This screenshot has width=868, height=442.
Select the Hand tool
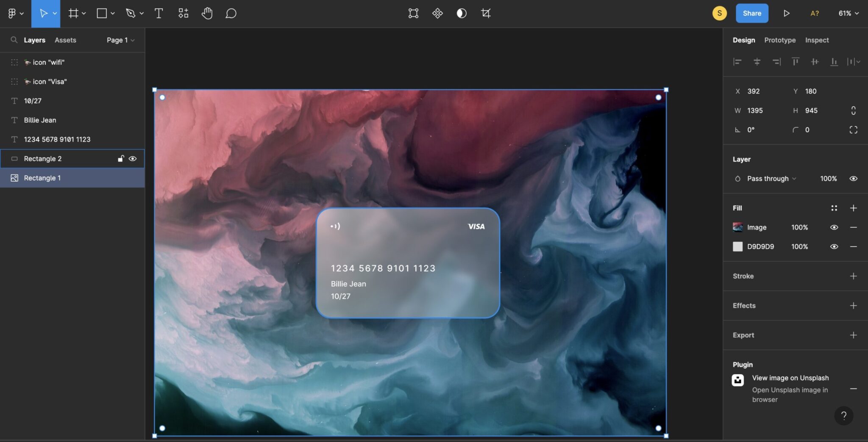207,13
